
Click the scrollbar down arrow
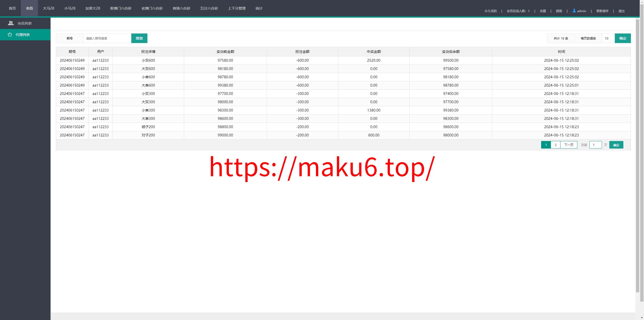pyautogui.click(x=642, y=318)
